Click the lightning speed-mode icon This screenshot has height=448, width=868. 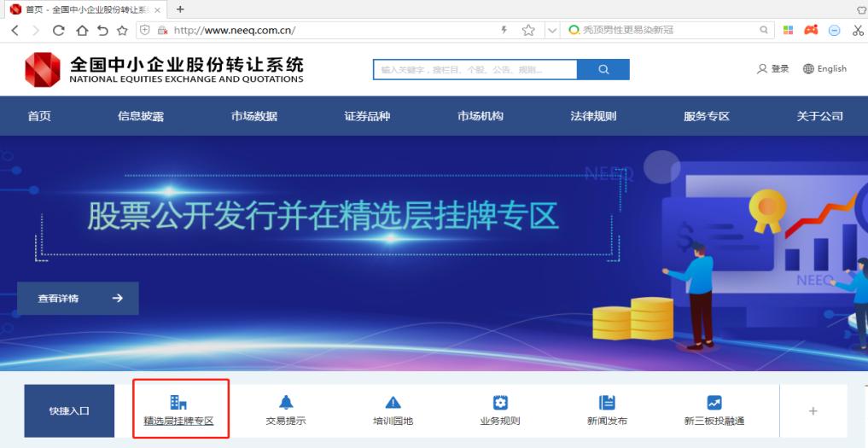pos(504,30)
